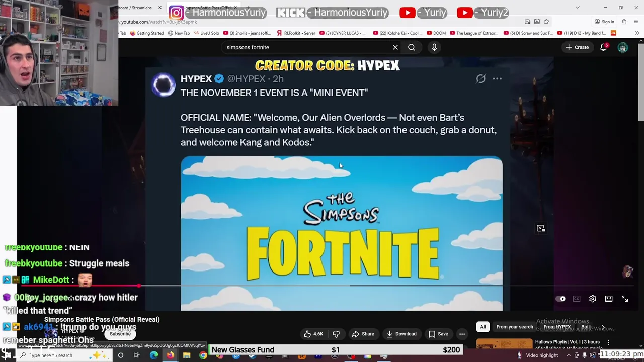This screenshot has height=362, width=644.
Task: Click the browser Sign in button
Action: tap(604, 22)
